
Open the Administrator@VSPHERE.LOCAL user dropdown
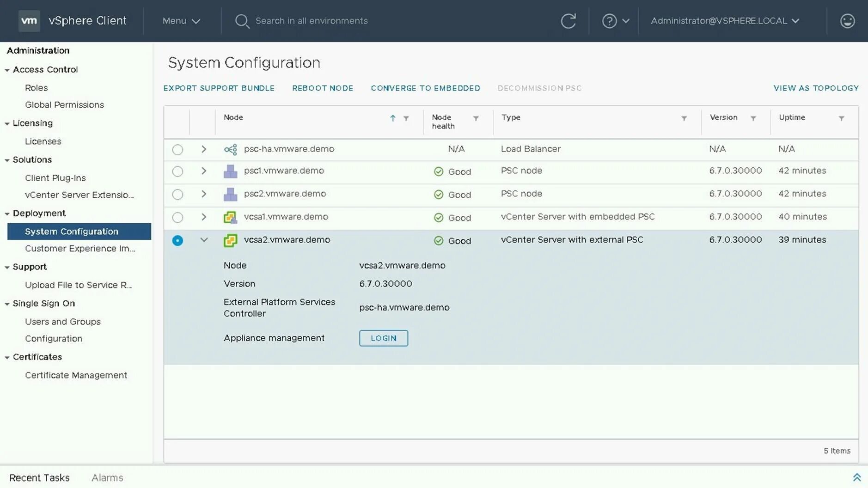(x=725, y=21)
